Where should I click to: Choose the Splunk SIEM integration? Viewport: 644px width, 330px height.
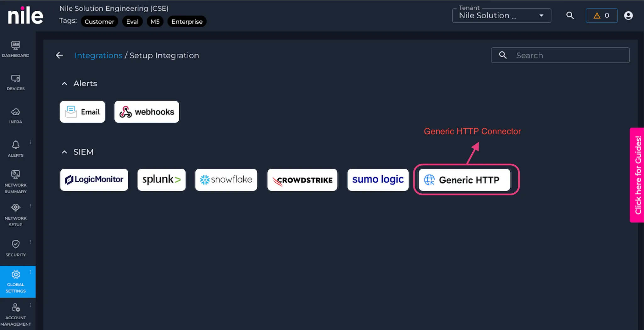(x=161, y=180)
